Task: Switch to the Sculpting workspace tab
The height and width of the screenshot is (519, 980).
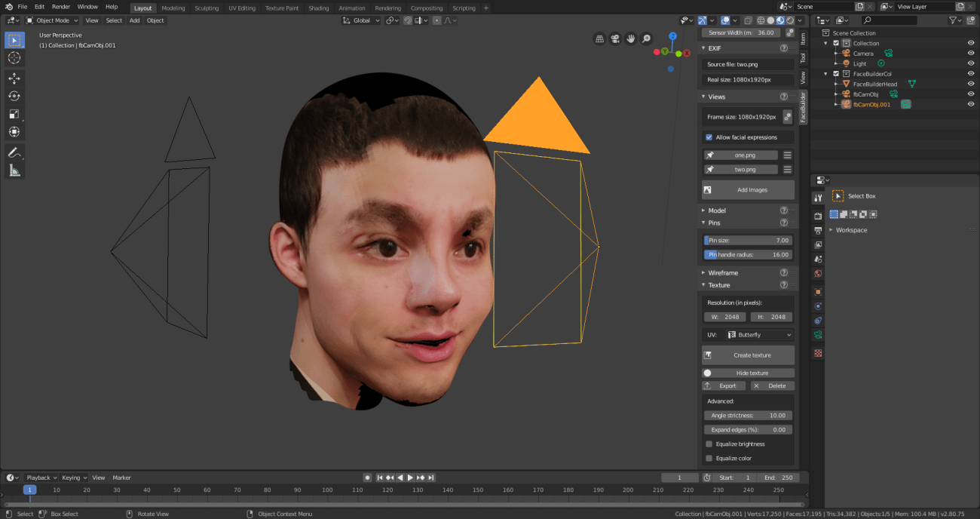Action: 207,8
